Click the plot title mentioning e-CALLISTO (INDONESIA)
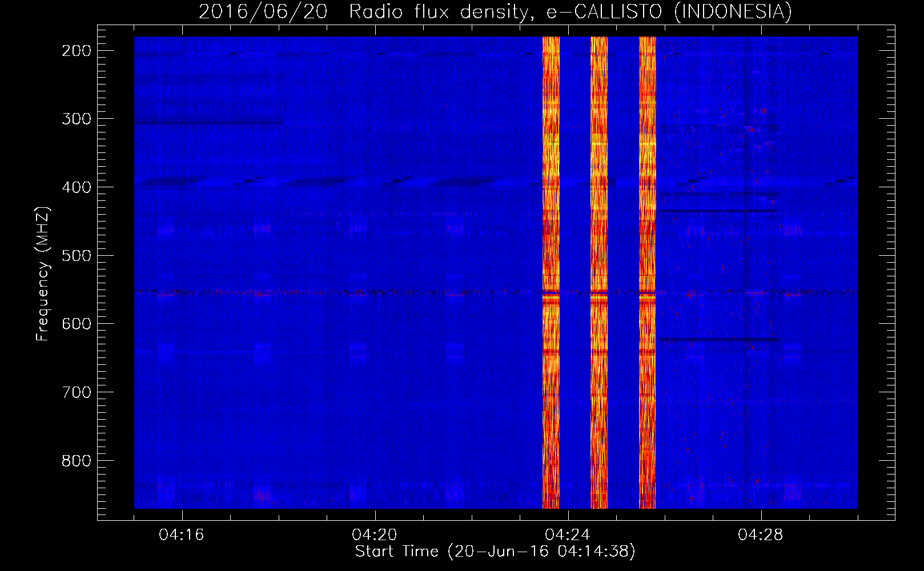Viewport: 924px width, 571px height. coord(495,11)
